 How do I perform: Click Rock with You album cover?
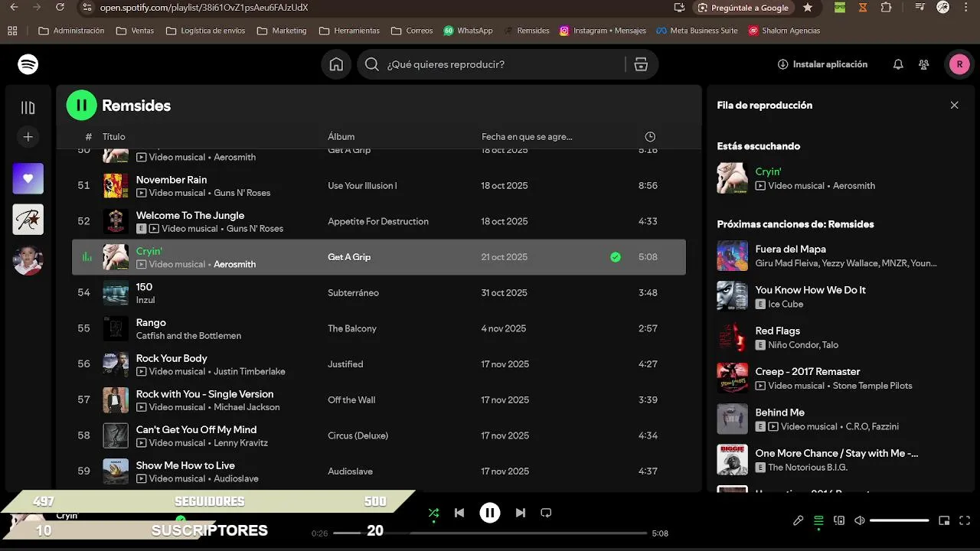(116, 400)
